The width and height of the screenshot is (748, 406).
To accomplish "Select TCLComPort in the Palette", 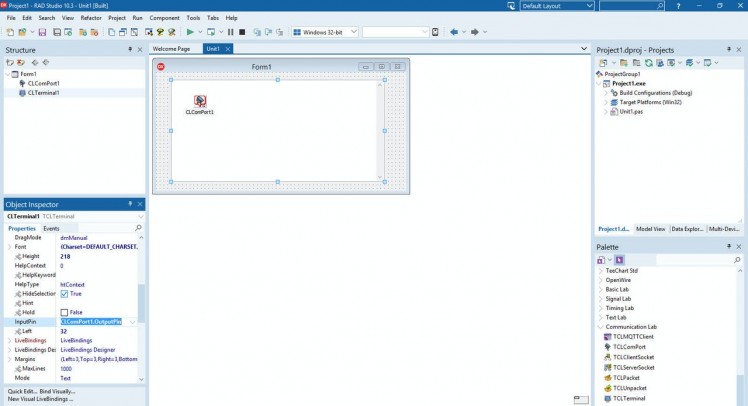I will coord(629,347).
